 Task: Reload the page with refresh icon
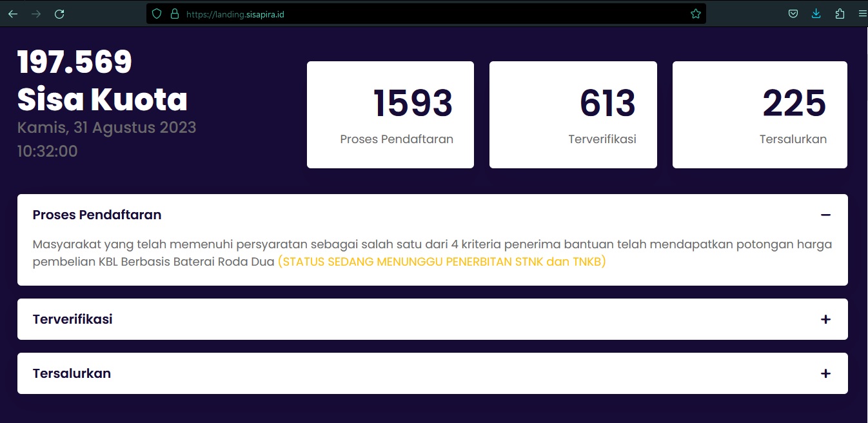point(59,14)
